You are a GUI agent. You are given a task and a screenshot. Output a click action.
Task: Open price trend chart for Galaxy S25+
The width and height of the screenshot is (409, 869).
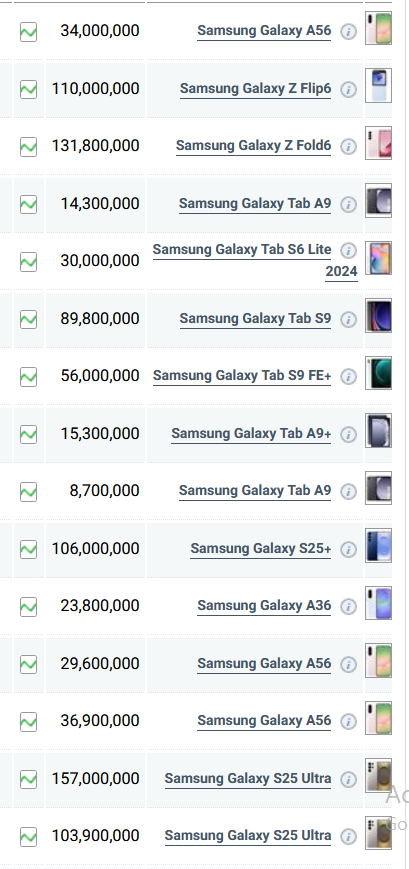[x=28, y=549]
